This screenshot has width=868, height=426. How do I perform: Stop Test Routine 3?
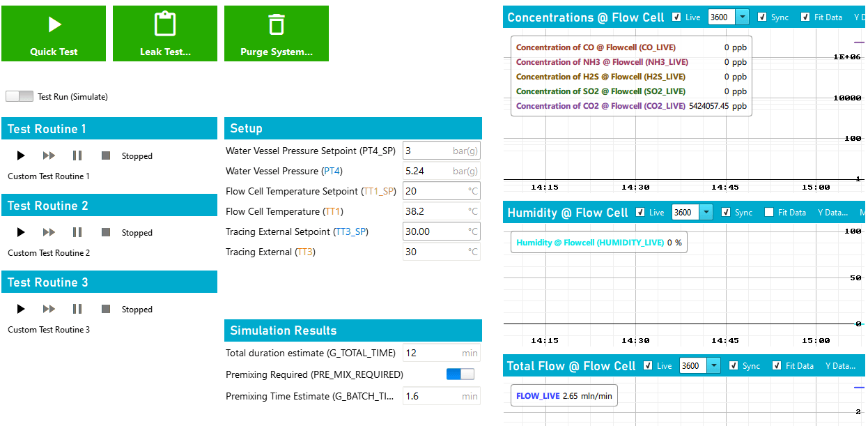(105, 309)
